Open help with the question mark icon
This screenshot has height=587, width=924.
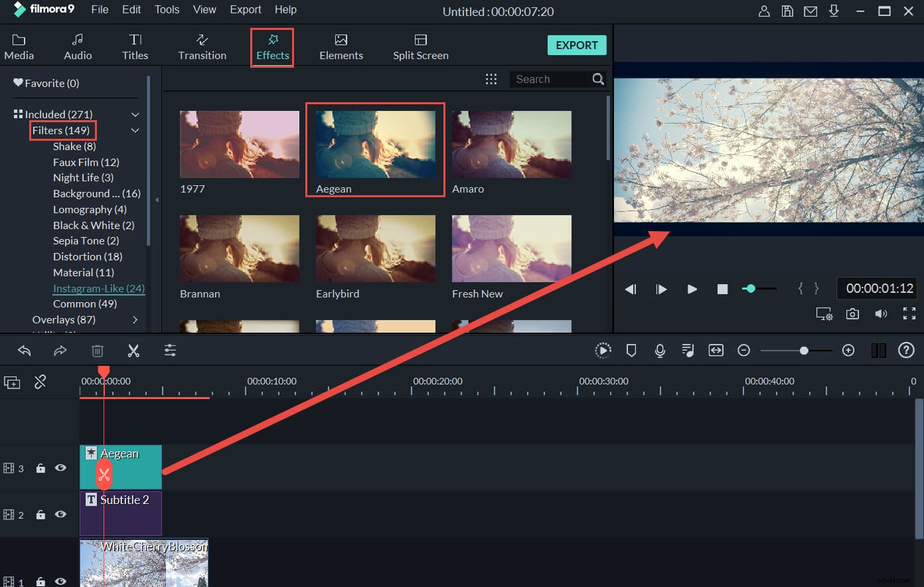906,351
